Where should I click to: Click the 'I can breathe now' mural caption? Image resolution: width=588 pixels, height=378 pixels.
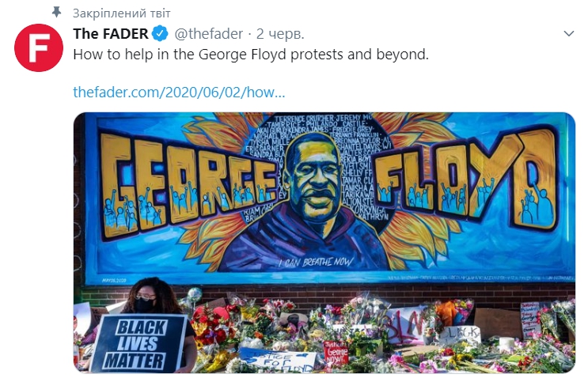(x=315, y=262)
